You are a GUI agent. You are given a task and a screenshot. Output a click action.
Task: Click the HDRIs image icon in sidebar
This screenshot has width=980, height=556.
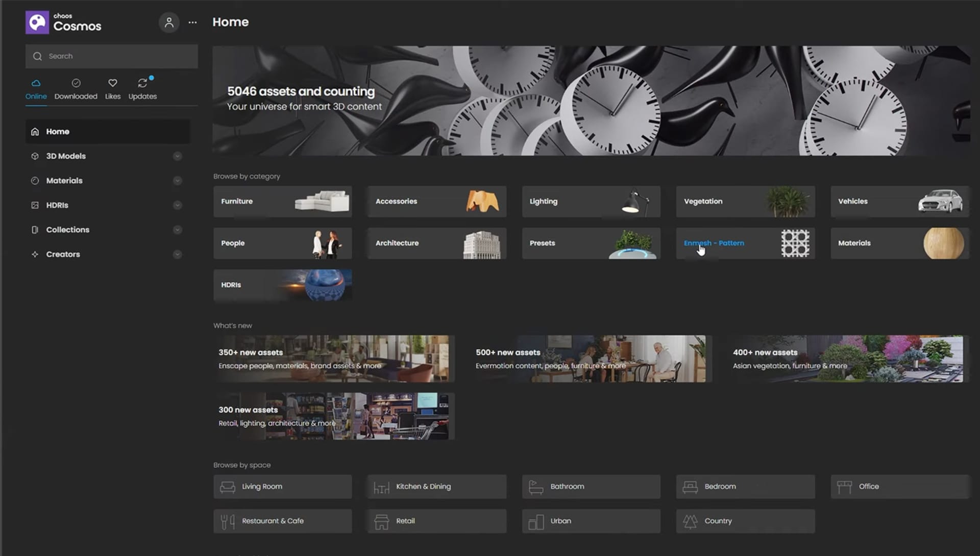pos(35,205)
